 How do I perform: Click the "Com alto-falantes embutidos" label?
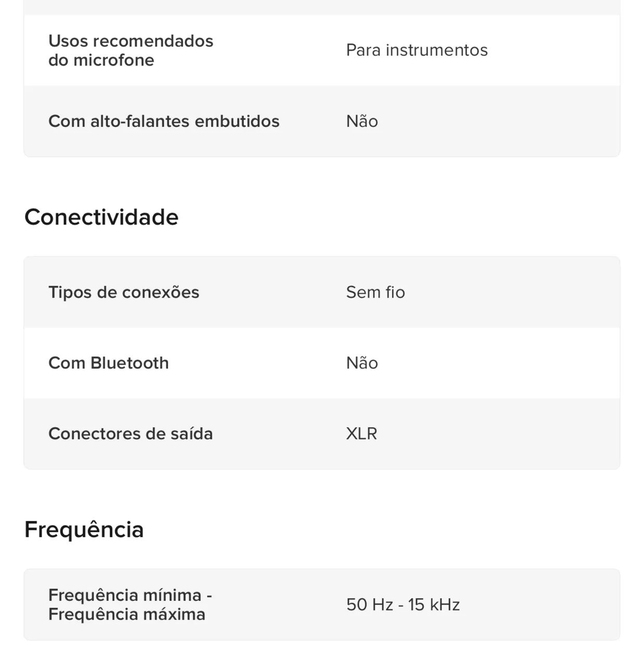click(x=164, y=121)
